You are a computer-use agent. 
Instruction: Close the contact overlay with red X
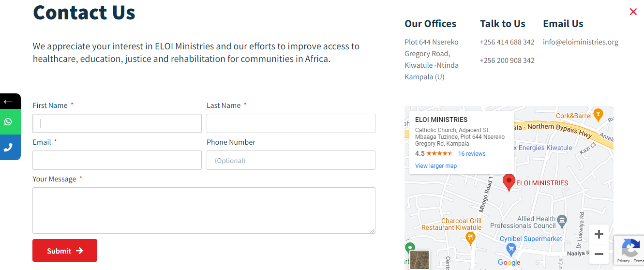pyautogui.click(x=633, y=12)
